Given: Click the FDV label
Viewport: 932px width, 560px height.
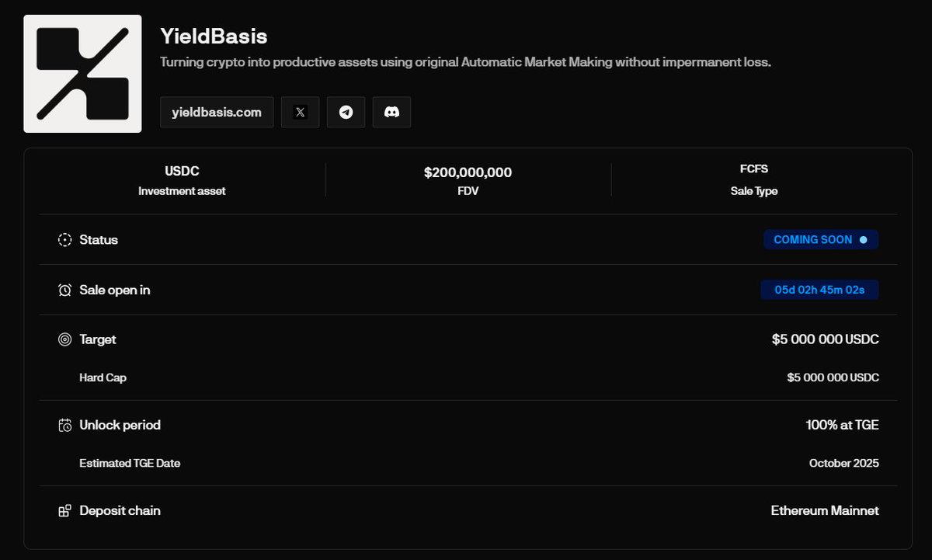Looking at the screenshot, I should [468, 191].
